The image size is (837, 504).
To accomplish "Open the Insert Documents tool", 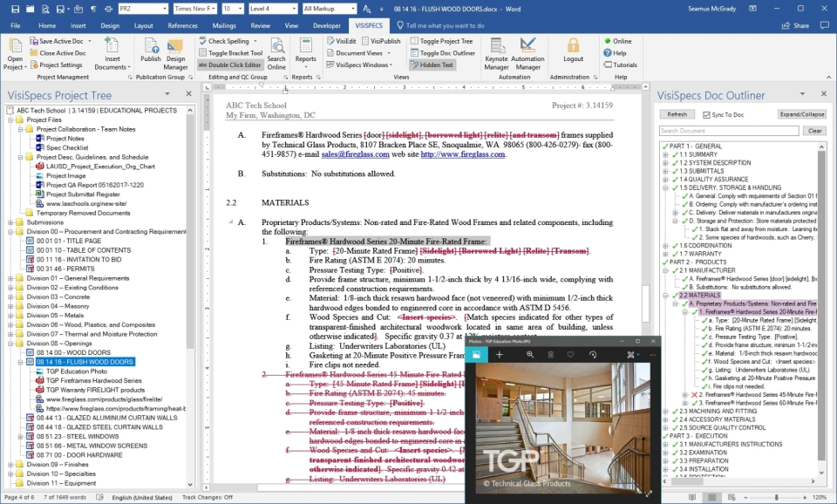I will tap(112, 54).
